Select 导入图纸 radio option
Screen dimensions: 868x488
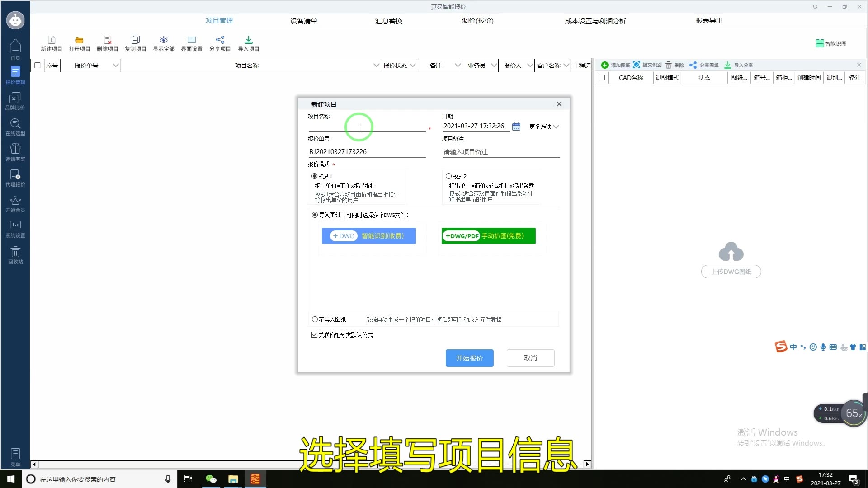coord(315,215)
